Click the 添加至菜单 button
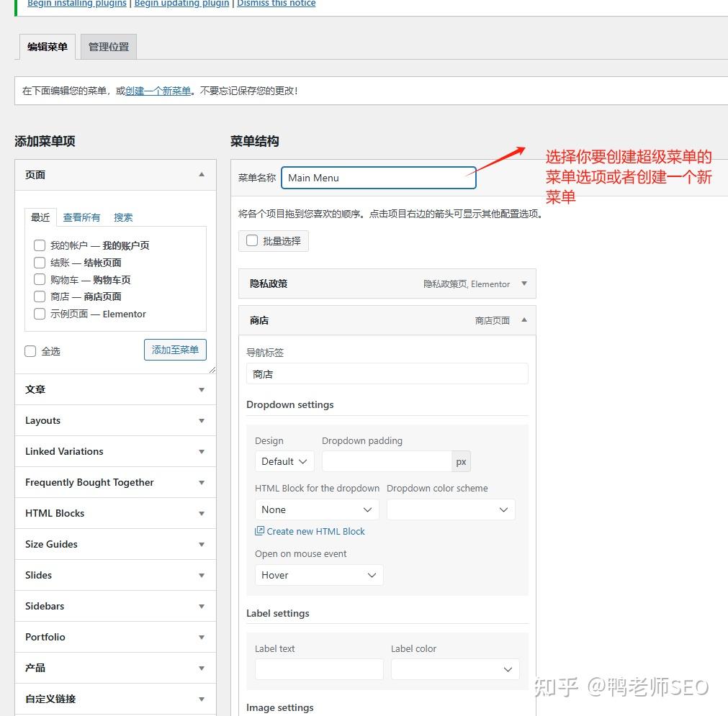The image size is (728, 716). (175, 349)
